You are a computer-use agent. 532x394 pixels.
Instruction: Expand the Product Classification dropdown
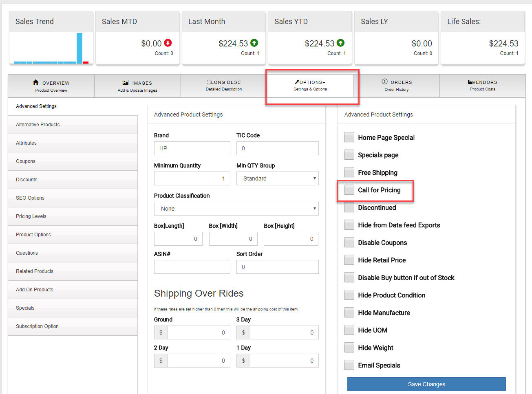point(236,209)
